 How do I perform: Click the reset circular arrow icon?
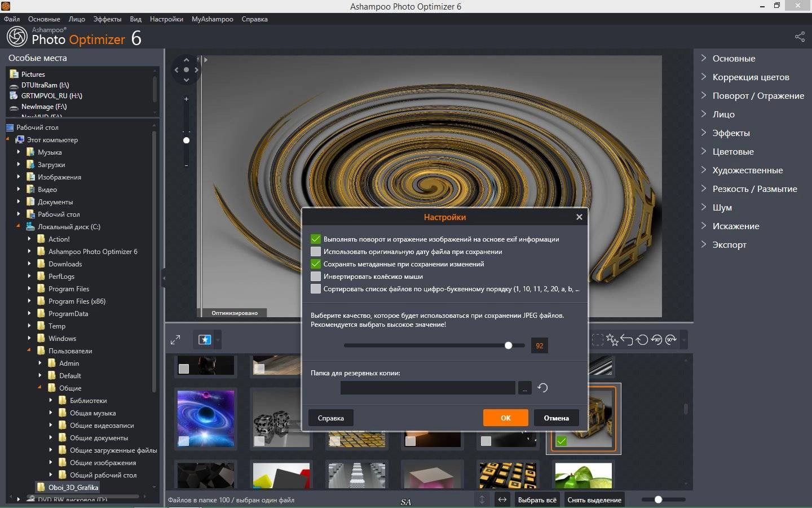click(642, 340)
